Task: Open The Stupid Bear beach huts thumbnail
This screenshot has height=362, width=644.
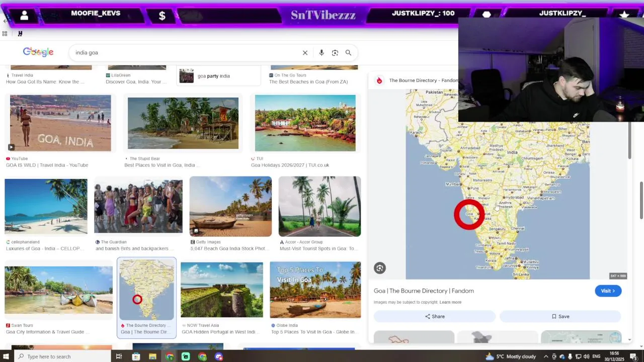Action: (x=183, y=123)
